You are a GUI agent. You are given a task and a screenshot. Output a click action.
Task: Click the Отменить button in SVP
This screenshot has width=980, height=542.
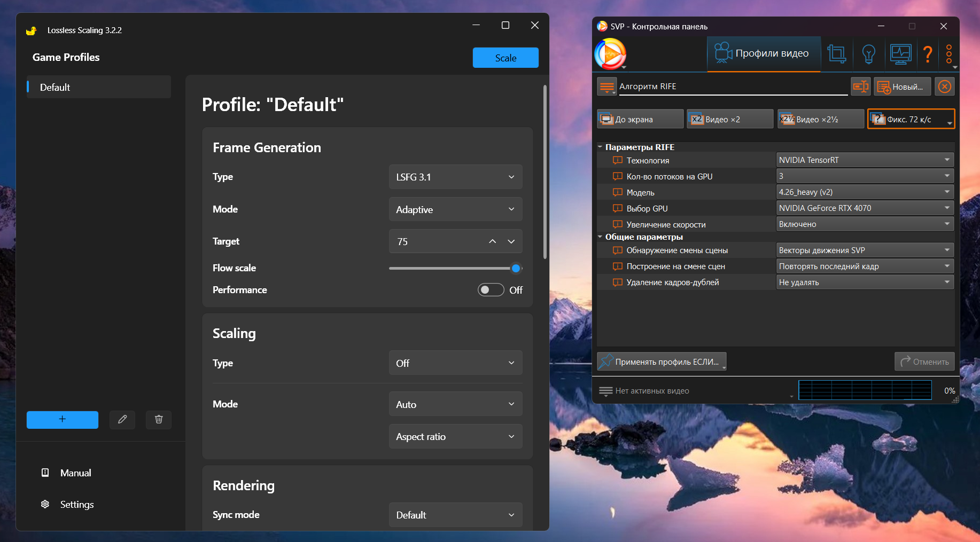pyautogui.click(x=924, y=362)
